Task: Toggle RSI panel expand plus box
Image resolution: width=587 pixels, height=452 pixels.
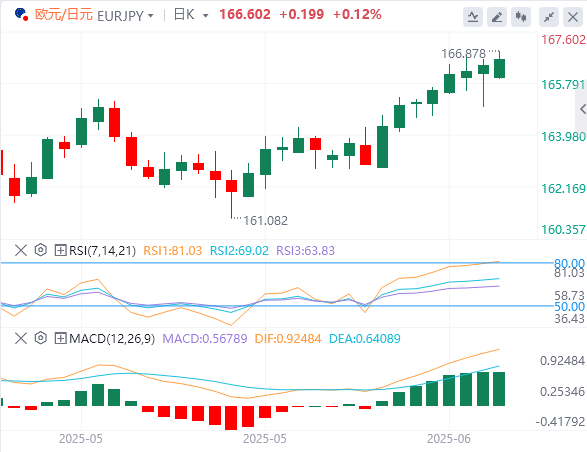Action: pos(60,250)
